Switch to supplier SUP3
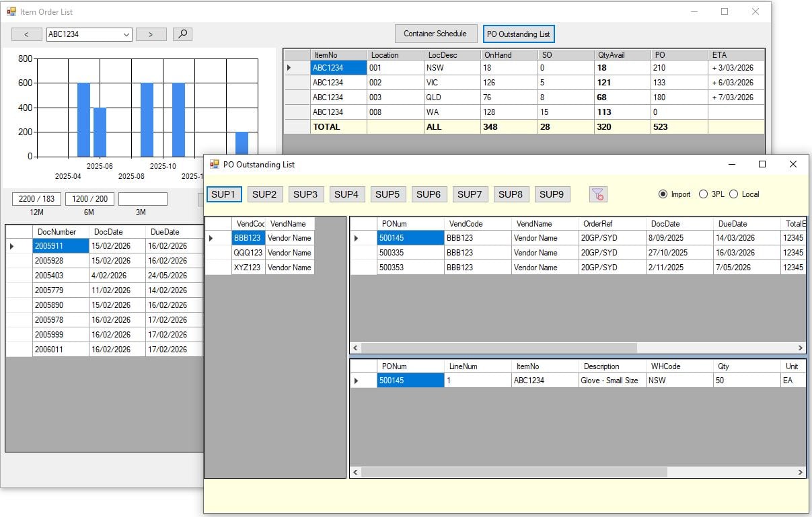 click(x=305, y=194)
